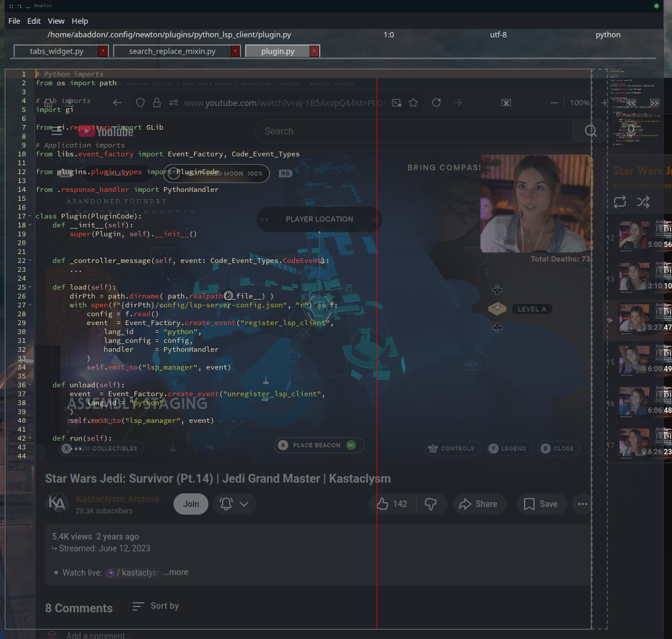The image size is (672, 639).
Task: Click the YouTube search magnifier icon
Action: click(x=590, y=131)
